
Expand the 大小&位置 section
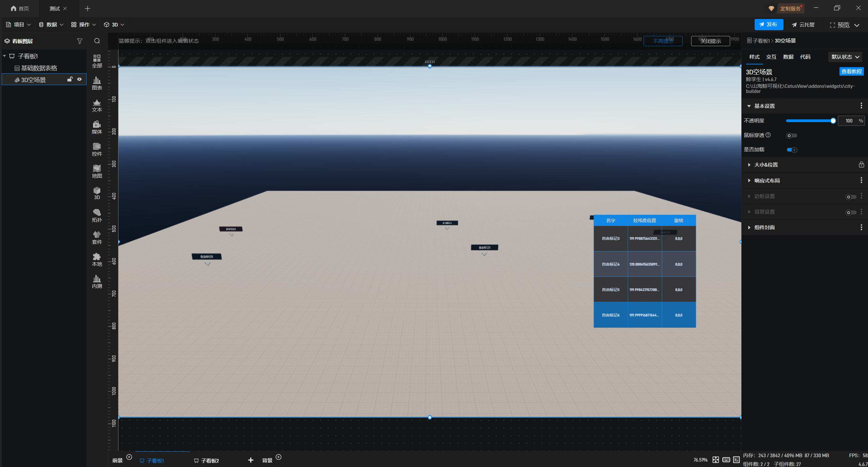coord(766,165)
